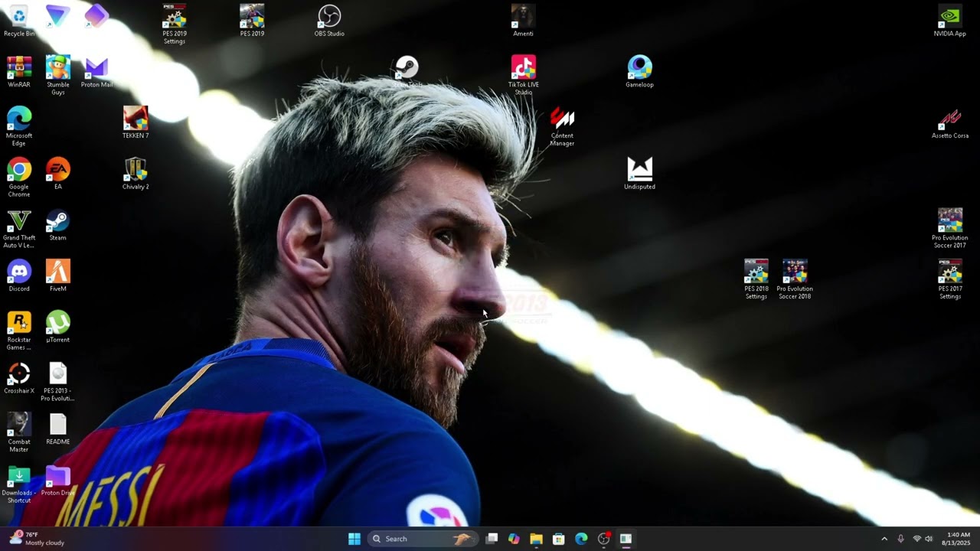
Task: Select the FiveM desktop icon
Action: coord(57,276)
